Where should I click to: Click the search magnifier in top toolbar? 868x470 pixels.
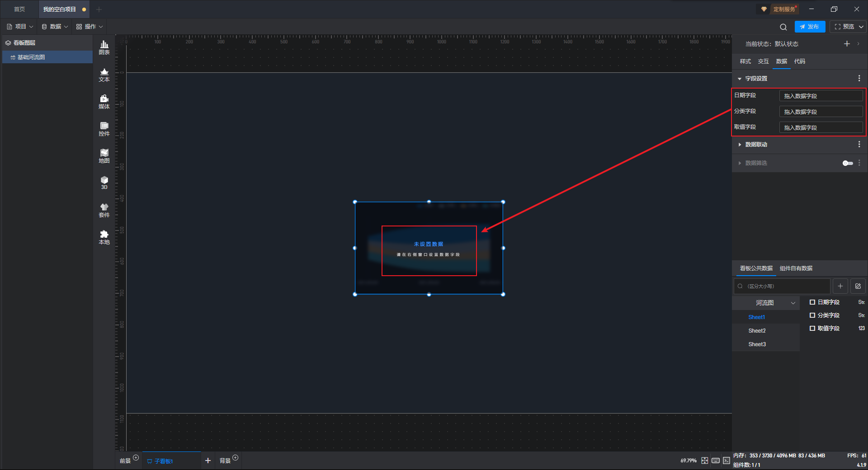(783, 27)
